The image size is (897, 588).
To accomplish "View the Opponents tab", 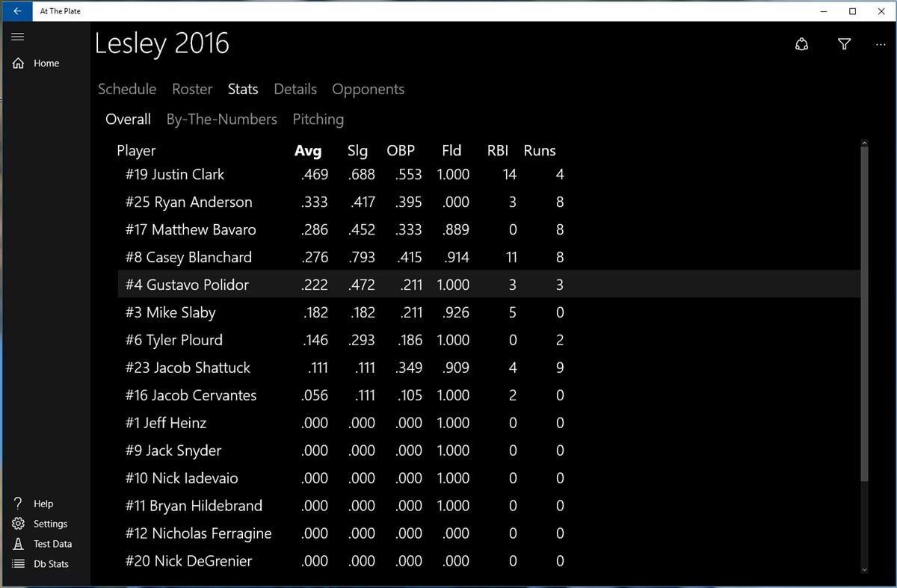I will (x=368, y=89).
